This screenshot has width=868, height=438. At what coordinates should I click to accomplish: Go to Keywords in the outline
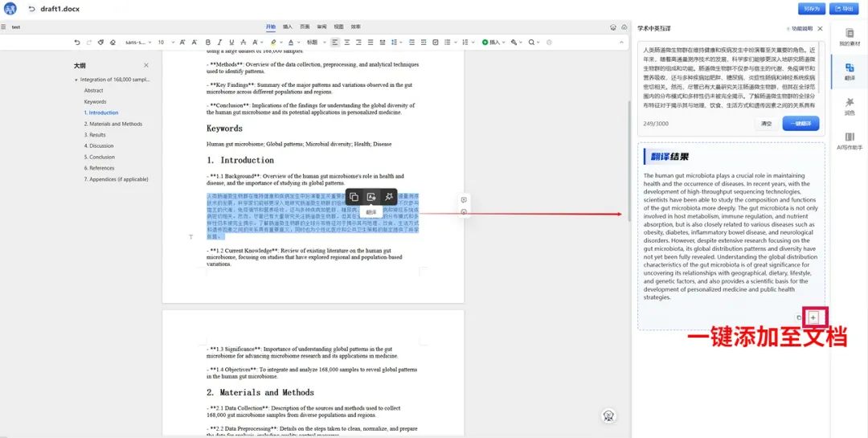[95, 101]
